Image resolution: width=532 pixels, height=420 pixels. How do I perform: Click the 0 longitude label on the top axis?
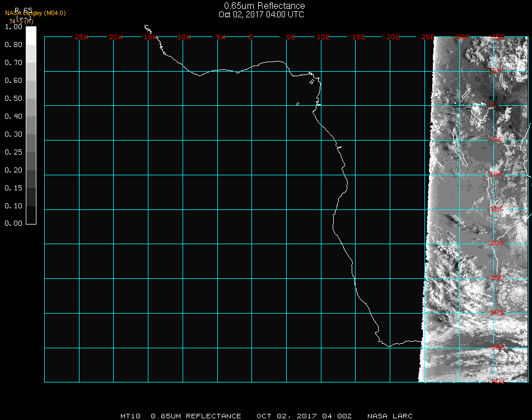(250, 37)
